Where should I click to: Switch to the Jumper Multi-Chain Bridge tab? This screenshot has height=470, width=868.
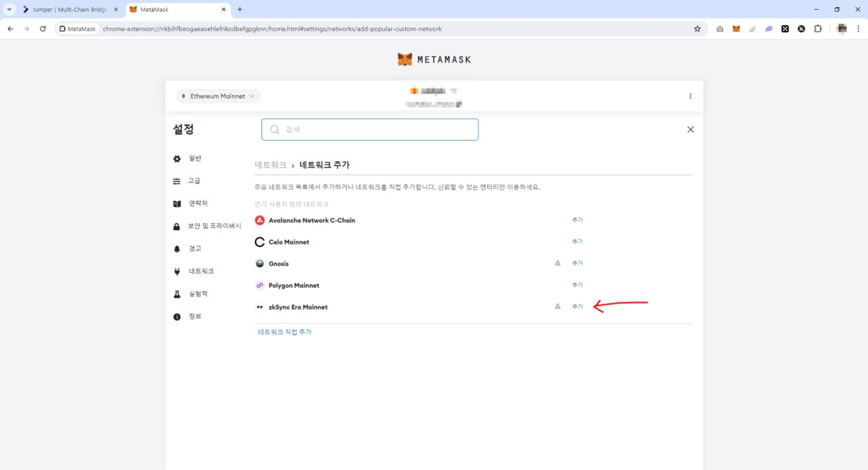tap(70, 10)
